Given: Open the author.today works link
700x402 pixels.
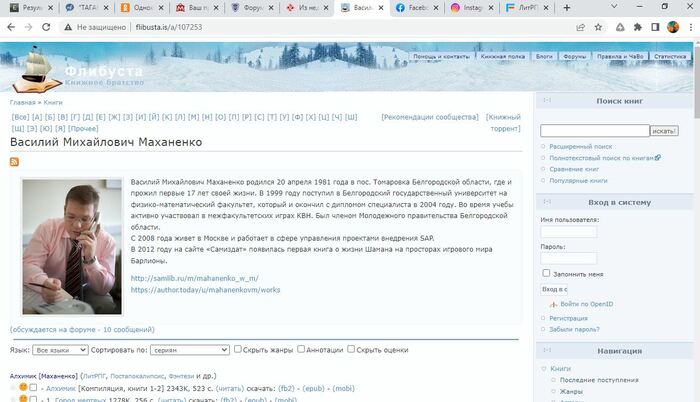Looking at the screenshot, I should 205,290.
